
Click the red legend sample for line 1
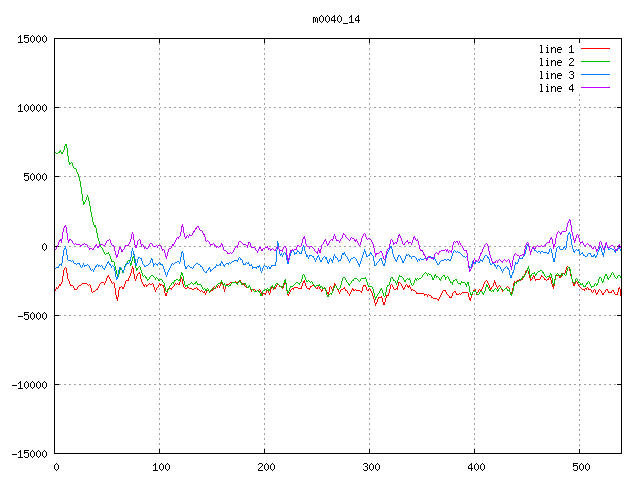pyautogui.click(x=596, y=49)
